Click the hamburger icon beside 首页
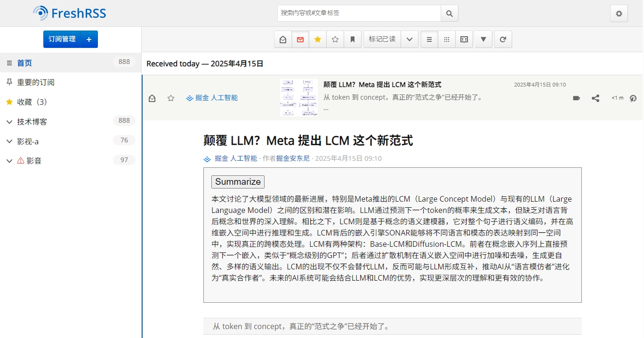The height and width of the screenshot is (338, 644). click(x=9, y=63)
